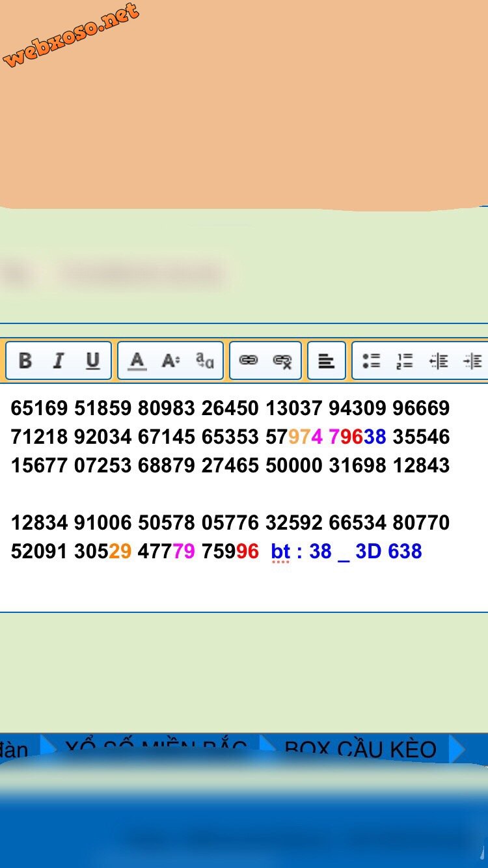This screenshot has width=488, height=868.
Task: Click number 52091 in last line
Action: pyautogui.click(x=39, y=551)
